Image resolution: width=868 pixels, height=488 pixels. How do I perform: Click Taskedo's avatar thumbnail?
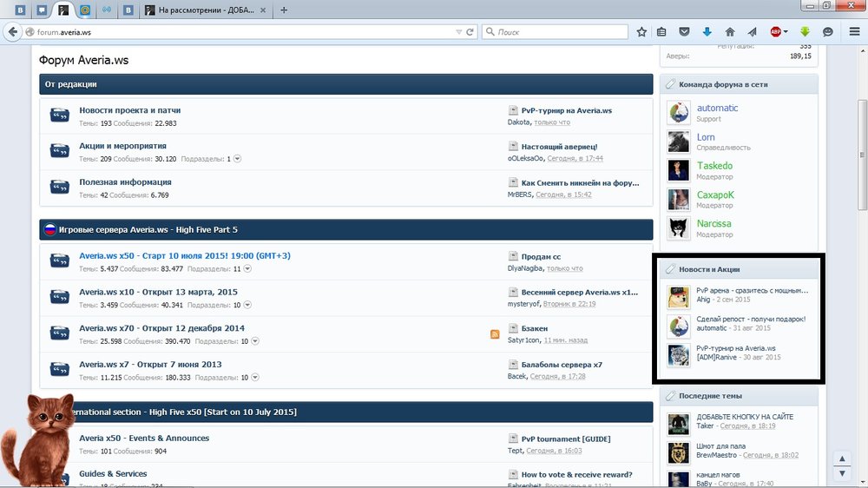point(678,170)
